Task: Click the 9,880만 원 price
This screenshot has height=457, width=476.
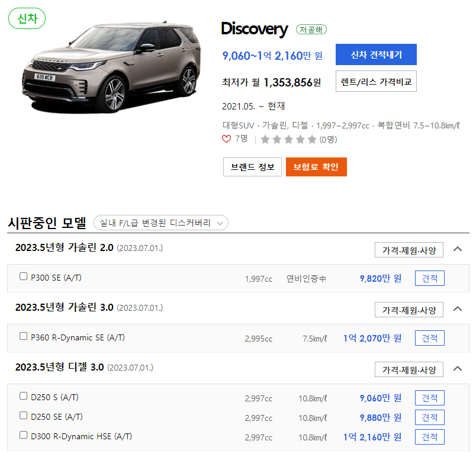Action: (x=381, y=417)
